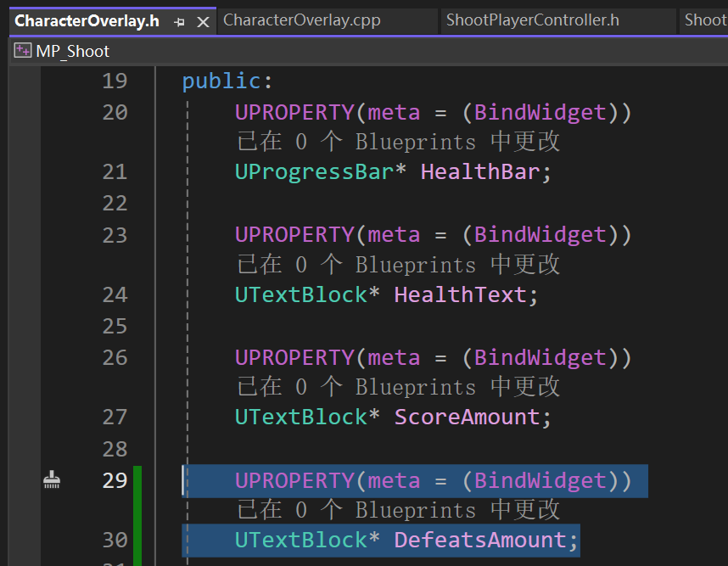The image size is (728, 566).
Task: Open Blueprints CodeLens above ScoreAmount declaration
Action: coord(398,387)
